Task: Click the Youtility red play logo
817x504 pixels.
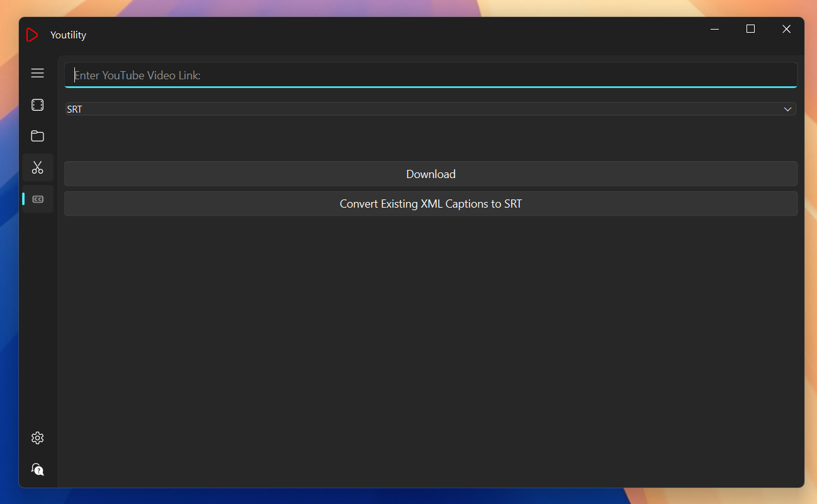Action: 32,35
